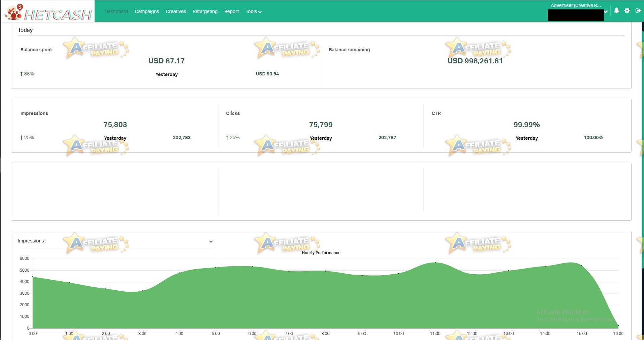Open the Campaigns menu item

point(147,11)
